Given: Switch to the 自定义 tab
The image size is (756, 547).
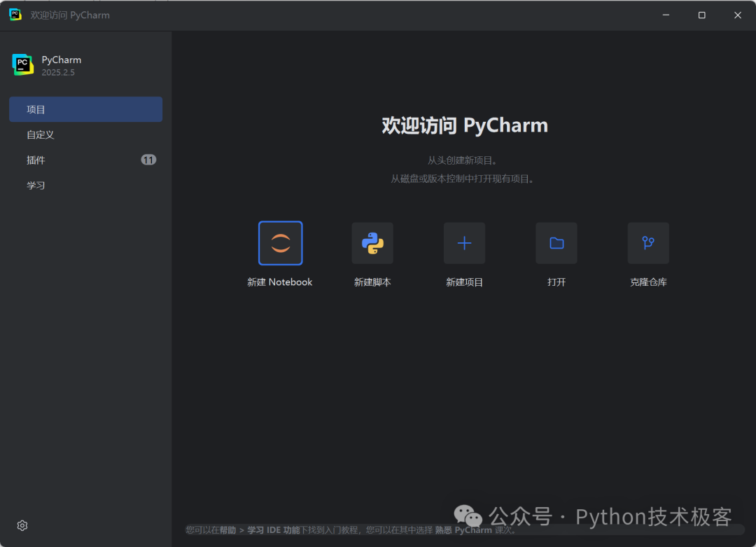Looking at the screenshot, I should point(86,134).
